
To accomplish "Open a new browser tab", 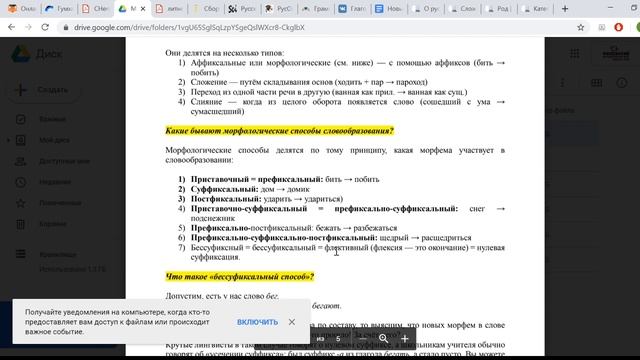I will (565, 9).
